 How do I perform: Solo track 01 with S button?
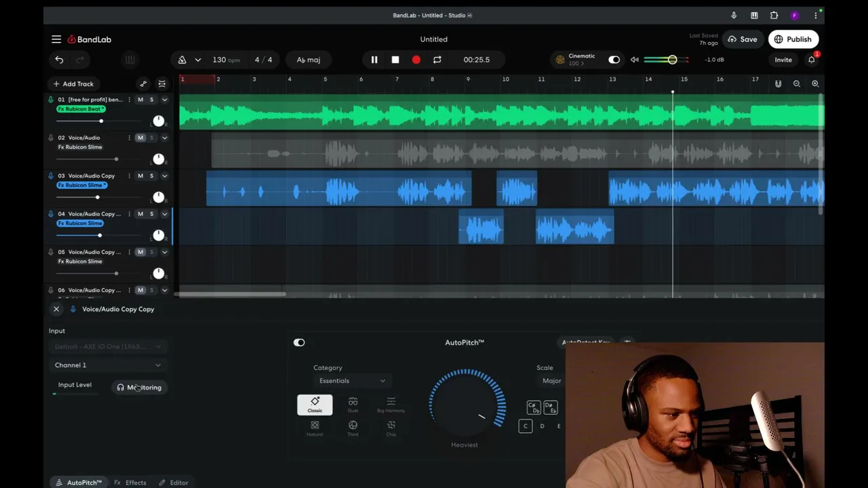coord(151,100)
